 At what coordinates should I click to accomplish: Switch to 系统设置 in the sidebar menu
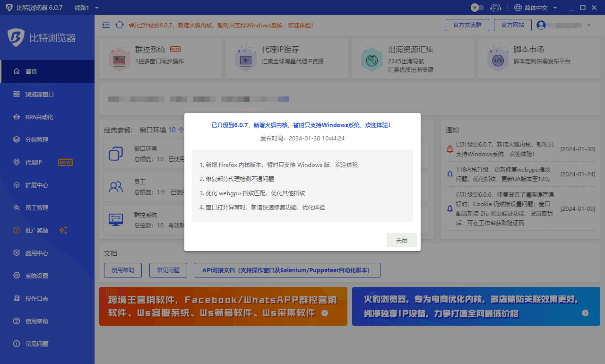tap(16, 276)
